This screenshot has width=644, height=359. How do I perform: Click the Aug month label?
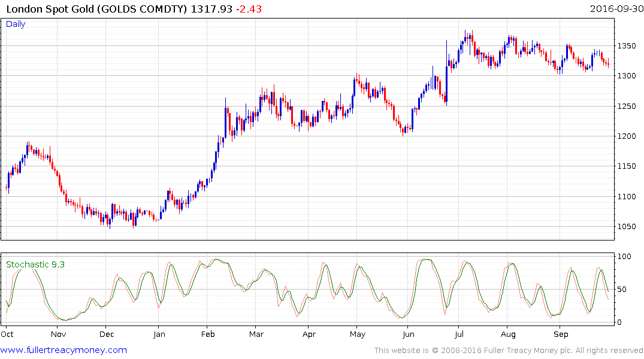point(508,334)
